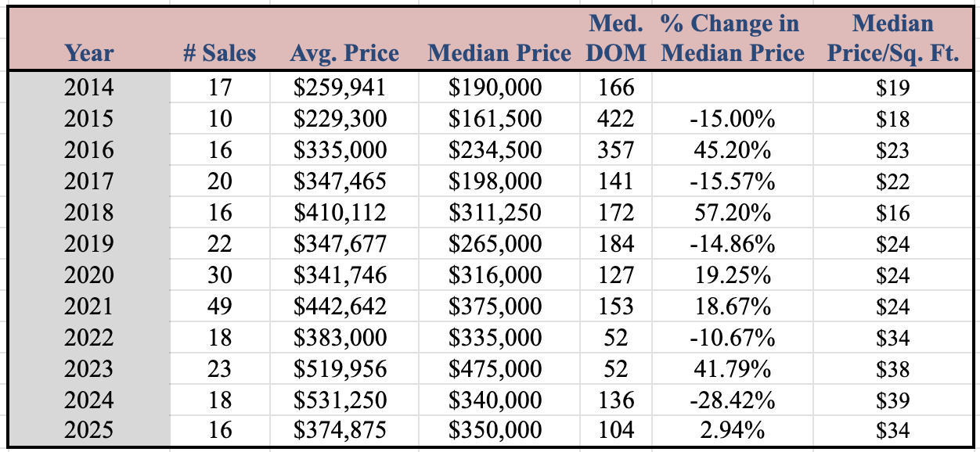Click the 2021 sales count cell showing 49
This screenshot has height=452, width=980.
220,306
